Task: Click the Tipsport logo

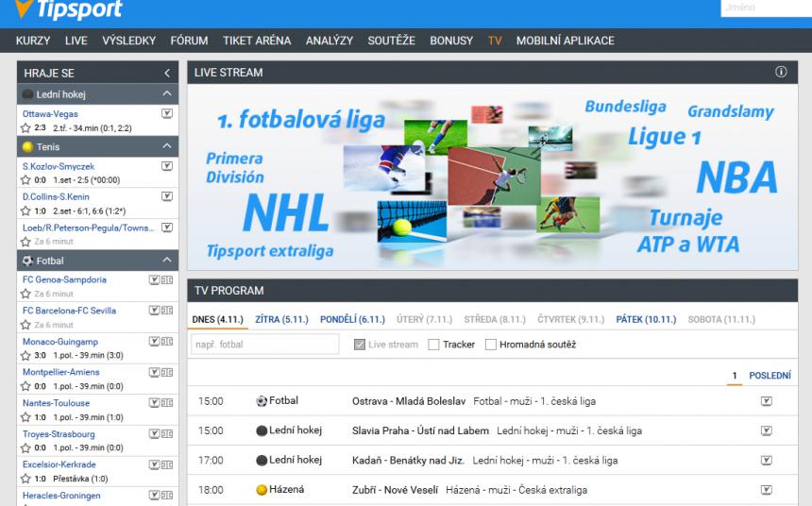Action: point(69,8)
